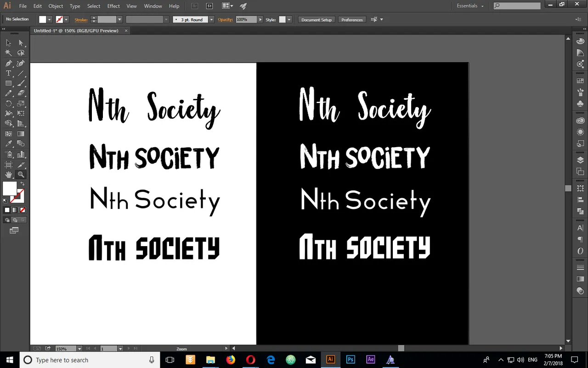Open the Type menu
The image size is (588, 368).
pos(75,6)
